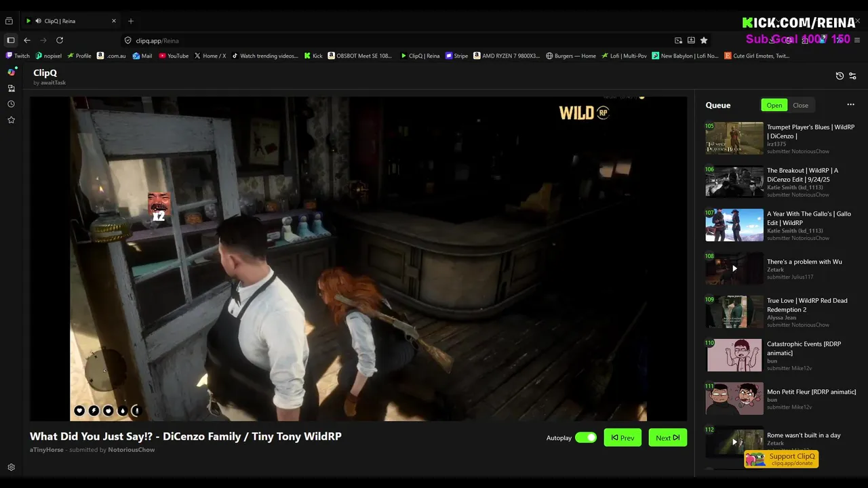
Task: Open aTinyHorse channel link
Action: (x=46, y=450)
